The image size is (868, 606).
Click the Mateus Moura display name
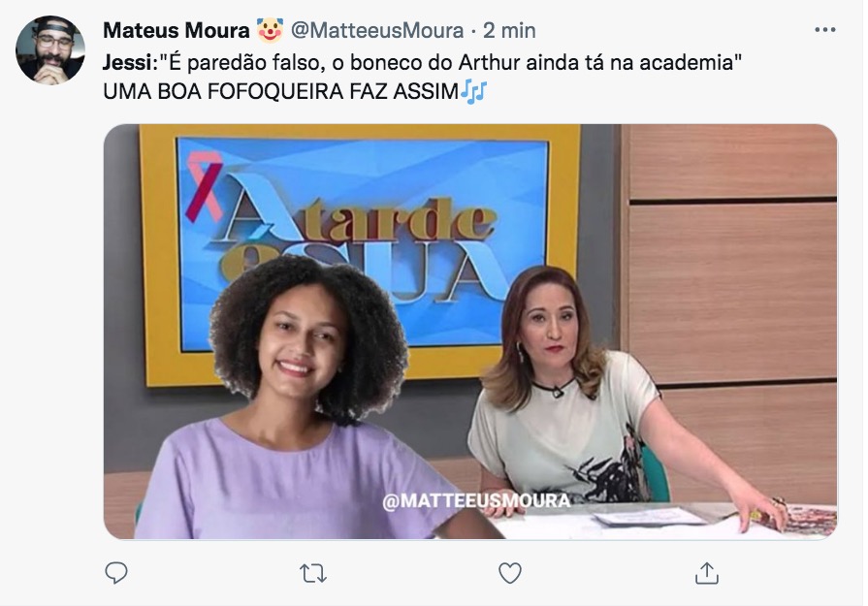[x=177, y=30]
